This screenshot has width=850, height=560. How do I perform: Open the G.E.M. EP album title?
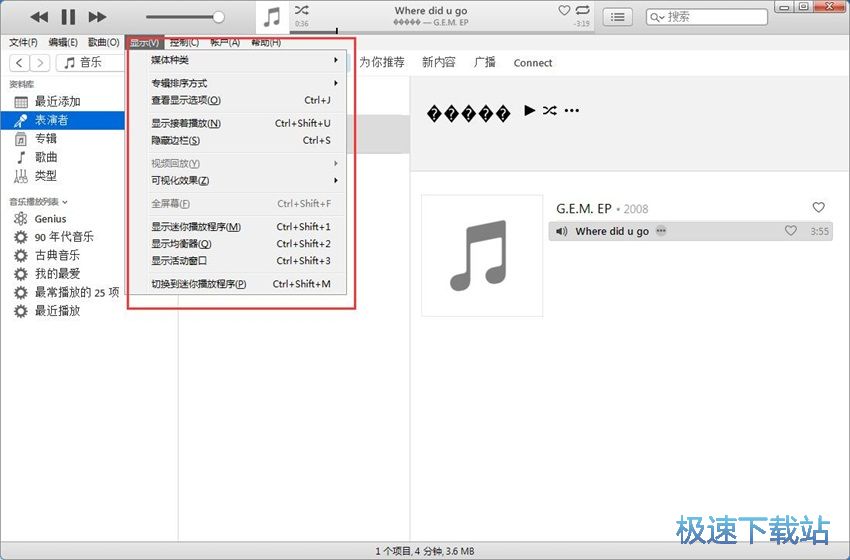[584, 209]
